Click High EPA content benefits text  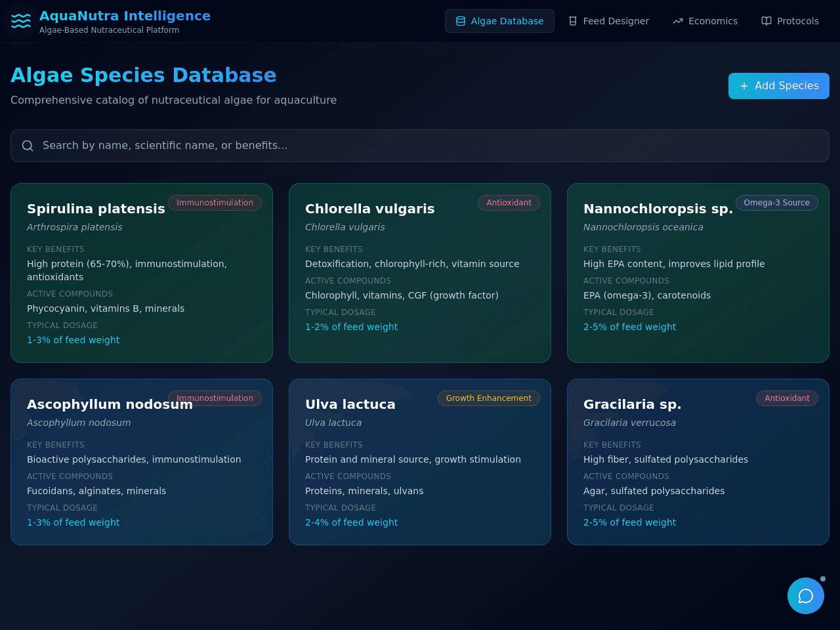tap(674, 264)
